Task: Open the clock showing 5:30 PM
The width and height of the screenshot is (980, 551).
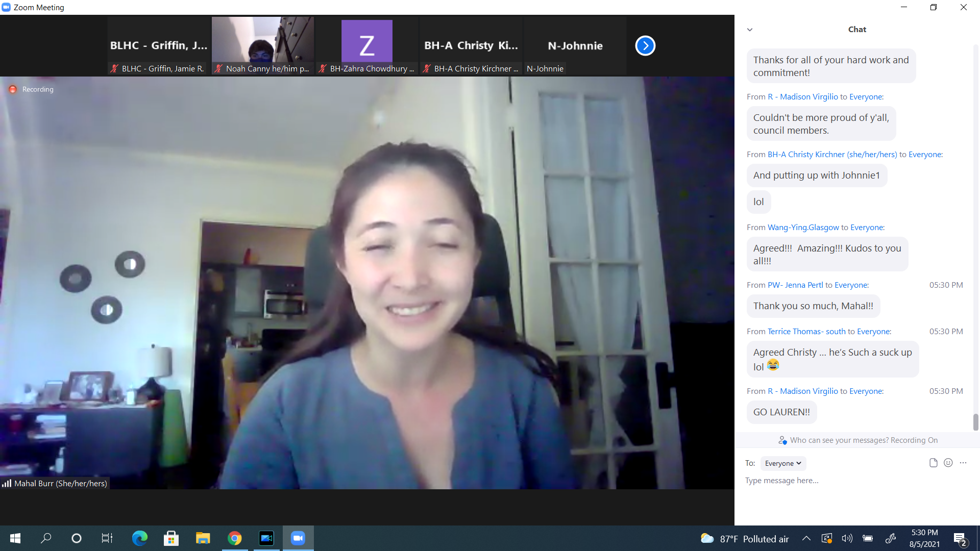Action: [x=924, y=538]
